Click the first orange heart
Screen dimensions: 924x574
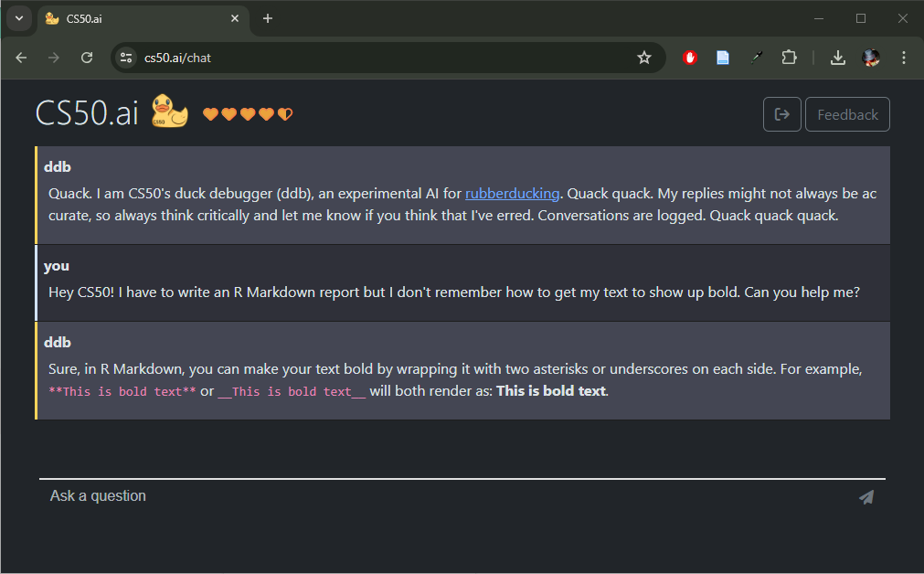click(x=210, y=113)
